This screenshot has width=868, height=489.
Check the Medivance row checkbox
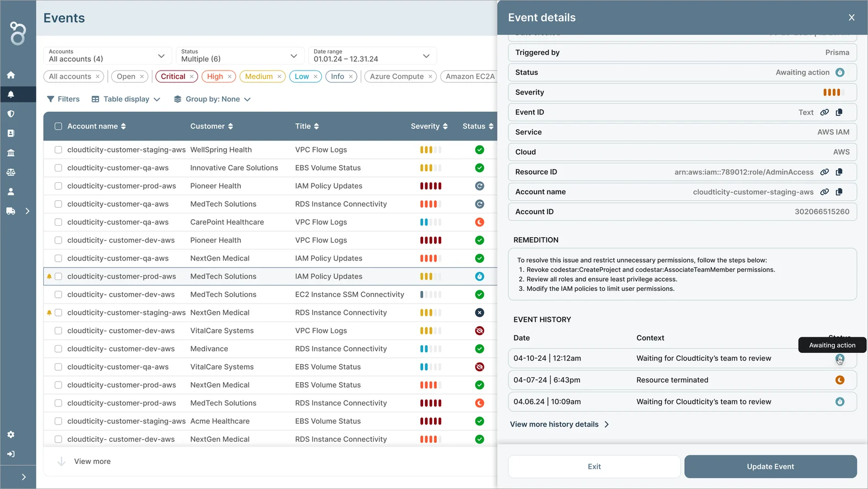coord(59,349)
